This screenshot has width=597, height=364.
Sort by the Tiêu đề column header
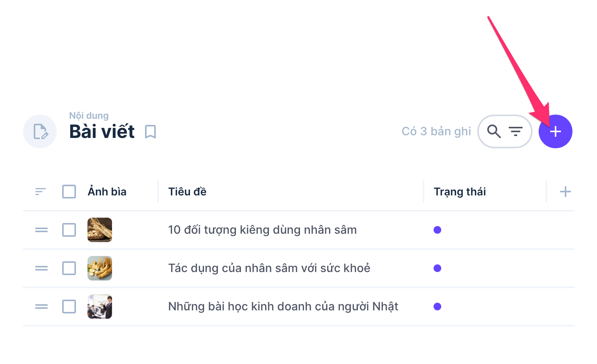[187, 192]
